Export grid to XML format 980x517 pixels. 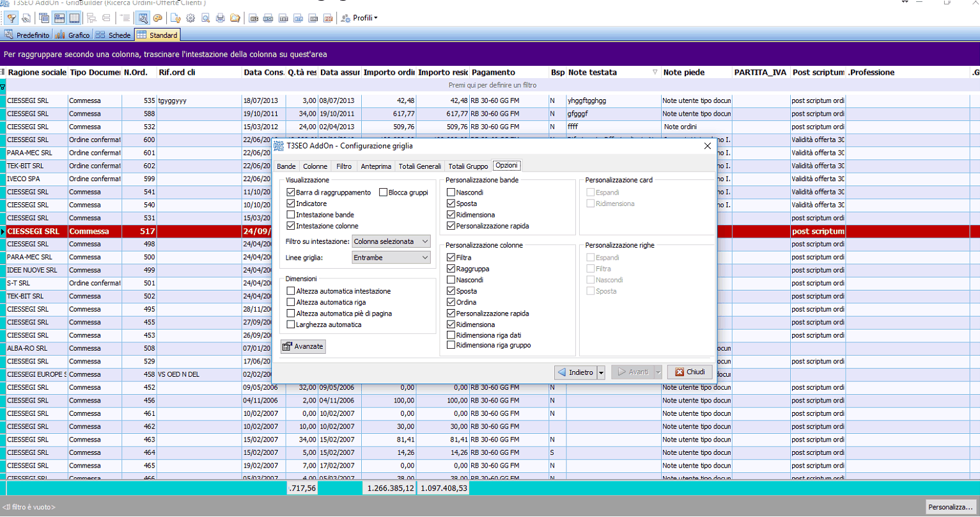pos(313,19)
